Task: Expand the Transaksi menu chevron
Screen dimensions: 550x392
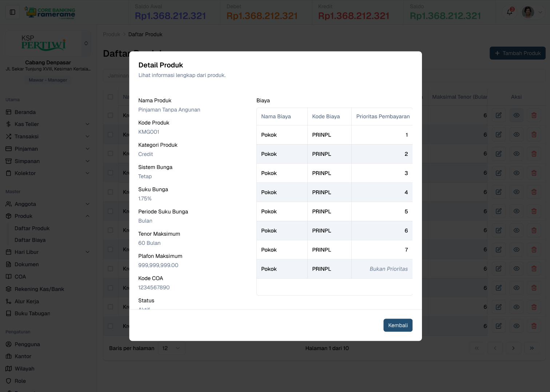Action: coord(87,136)
